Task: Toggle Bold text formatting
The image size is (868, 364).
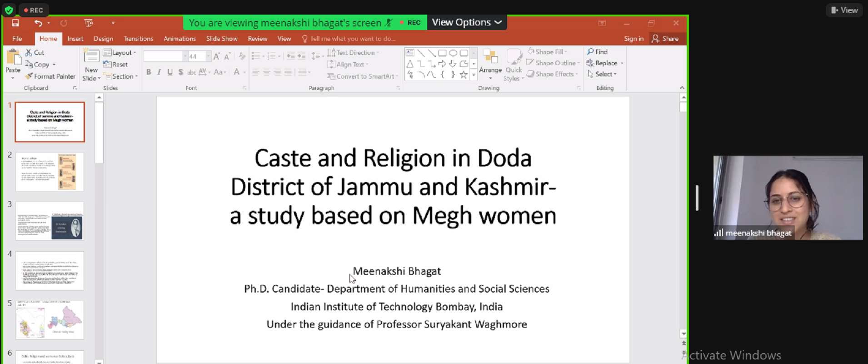Action: (x=149, y=72)
